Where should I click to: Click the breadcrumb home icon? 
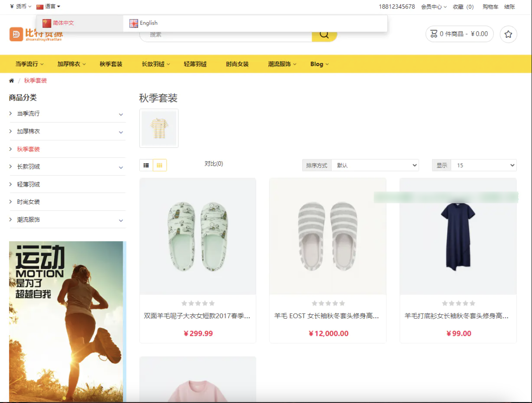[12, 81]
